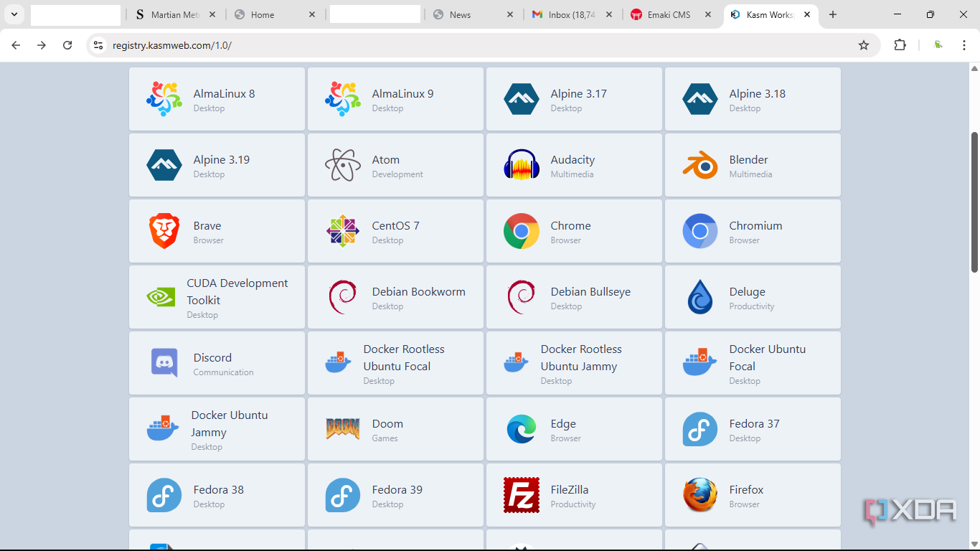Click the "AlmaLinux 9" title

pyautogui.click(x=402, y=93)
